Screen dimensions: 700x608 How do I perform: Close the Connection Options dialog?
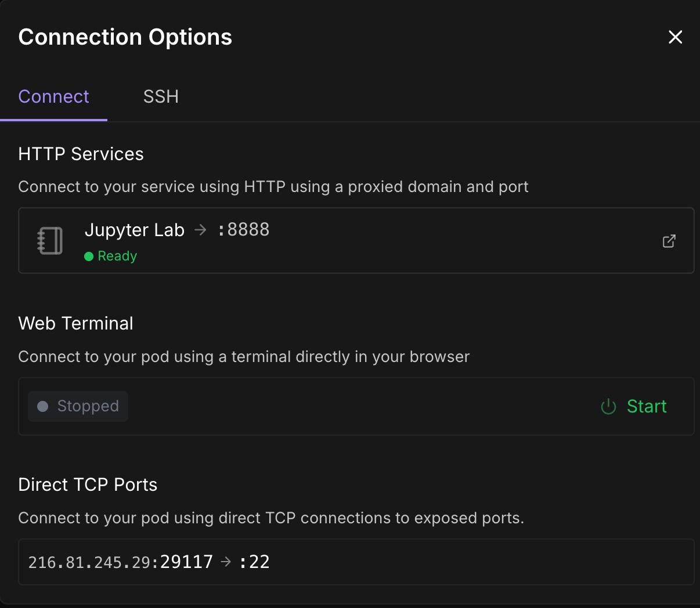coord(675,37)
